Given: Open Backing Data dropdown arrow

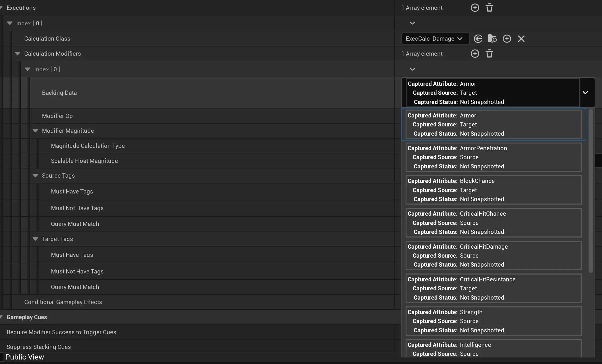Looking at the screenshot, I should (585, 93).
